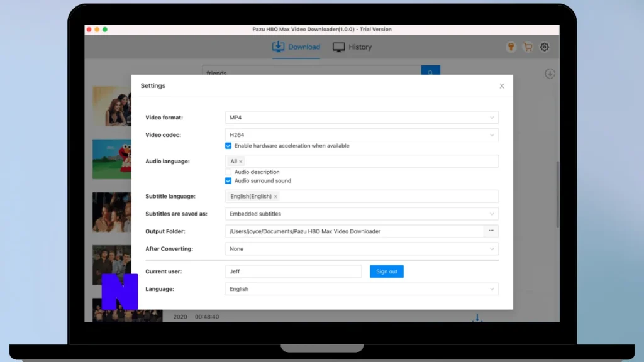Click the 2020 year text

tap(180, 317)
